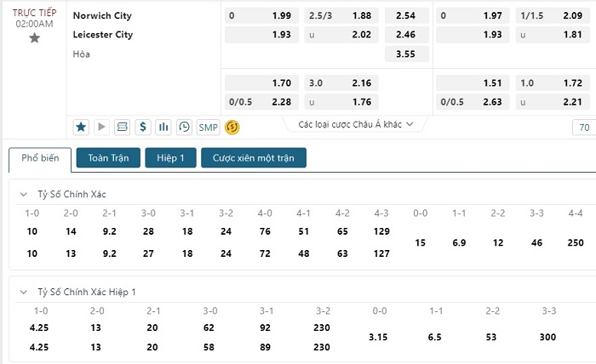The image size is (596, 364).
Task: Switch to Toàn Trận tab
Action: (108, 158)
